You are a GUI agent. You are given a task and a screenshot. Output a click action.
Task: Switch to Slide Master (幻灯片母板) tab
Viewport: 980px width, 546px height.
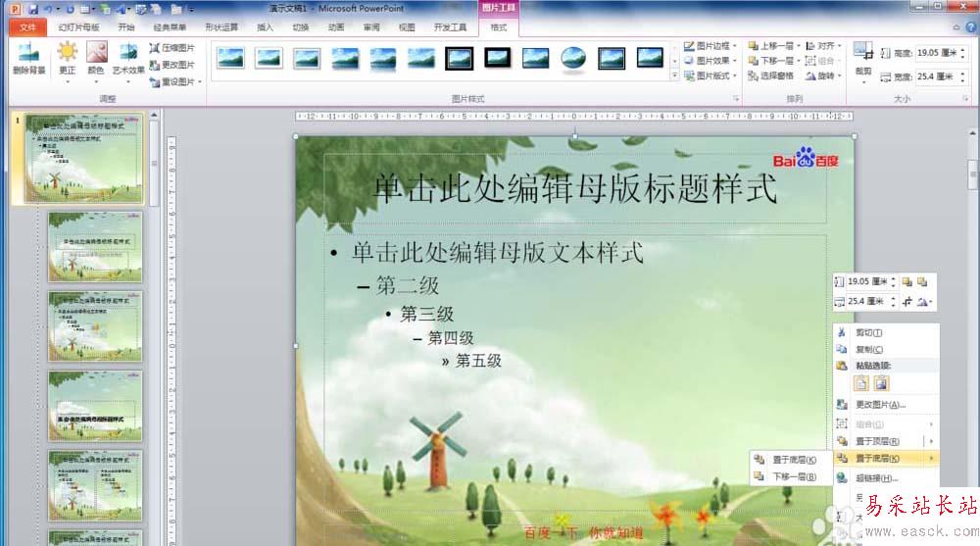click(x=78, y=27)
